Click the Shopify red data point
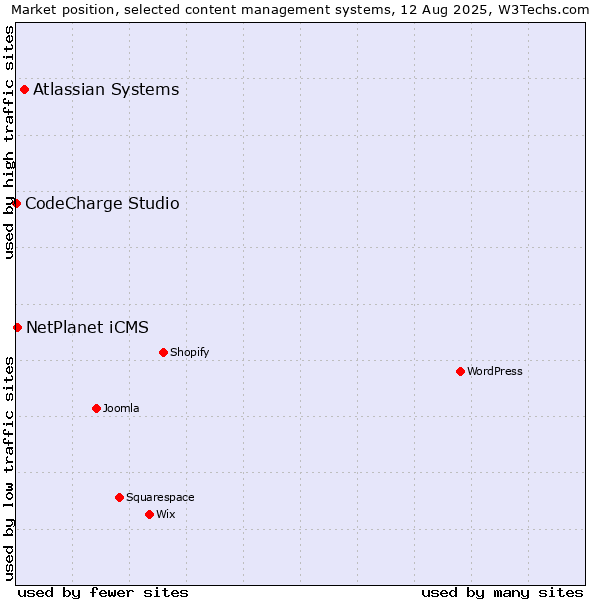This screenshot has height=600, width=600. click(163, 352)
